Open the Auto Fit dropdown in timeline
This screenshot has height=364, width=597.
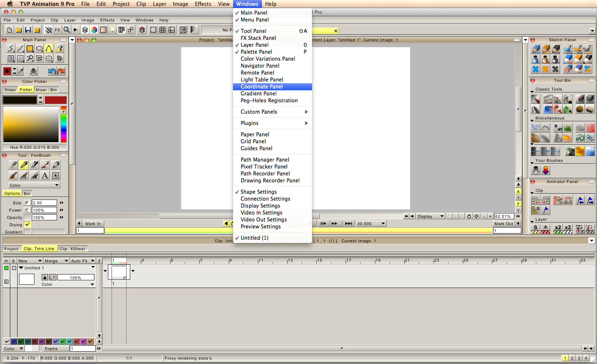(x=83, y=261)
